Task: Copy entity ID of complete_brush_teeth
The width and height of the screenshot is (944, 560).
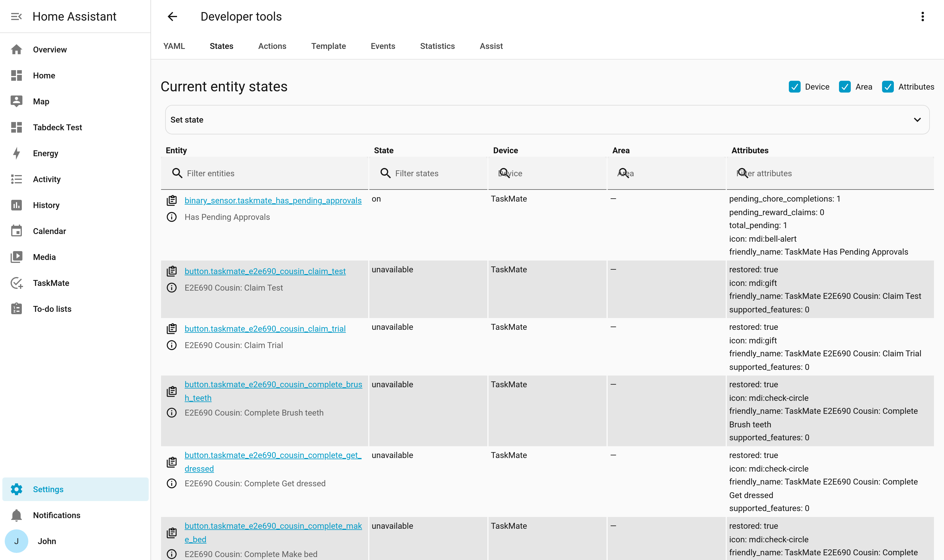Action: tap(172, 391)
